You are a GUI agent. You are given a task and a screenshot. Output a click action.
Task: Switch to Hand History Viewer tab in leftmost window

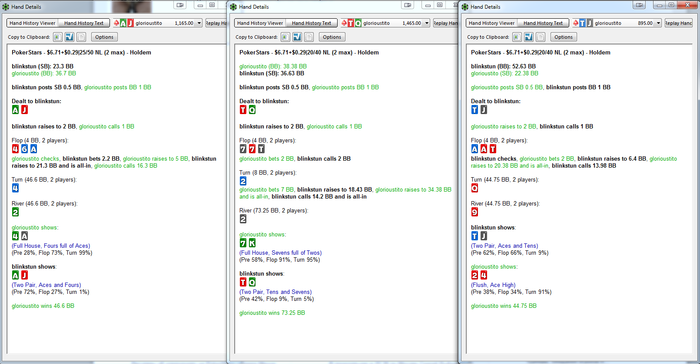(33, 23)
